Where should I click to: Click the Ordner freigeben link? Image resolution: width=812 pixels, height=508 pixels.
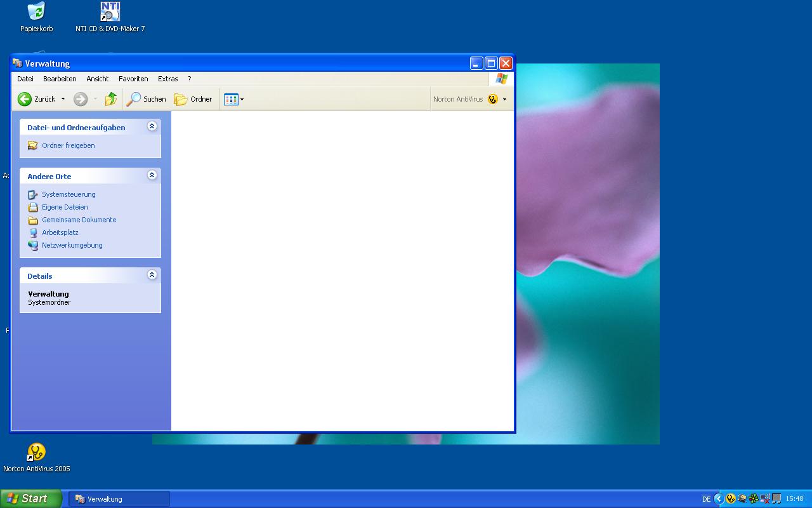(68, 145)
